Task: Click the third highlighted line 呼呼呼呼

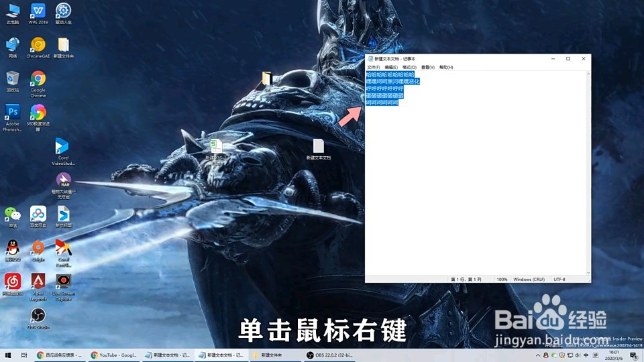Action: click(x=385, y=88)
